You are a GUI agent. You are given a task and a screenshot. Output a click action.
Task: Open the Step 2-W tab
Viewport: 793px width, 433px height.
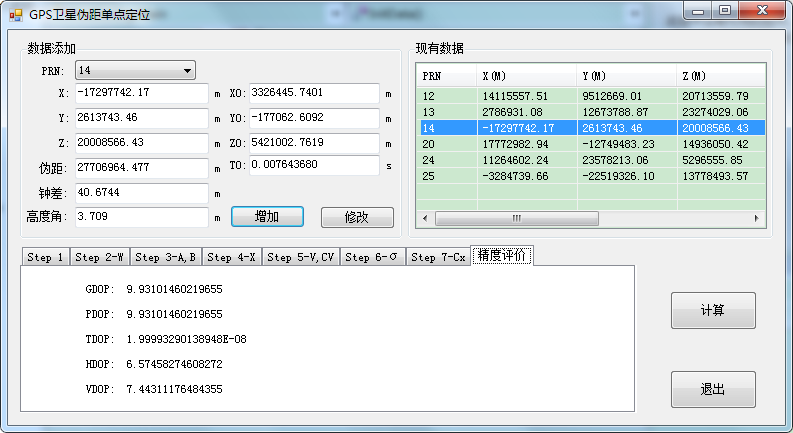pyautogui.click(x=100, y=257)
